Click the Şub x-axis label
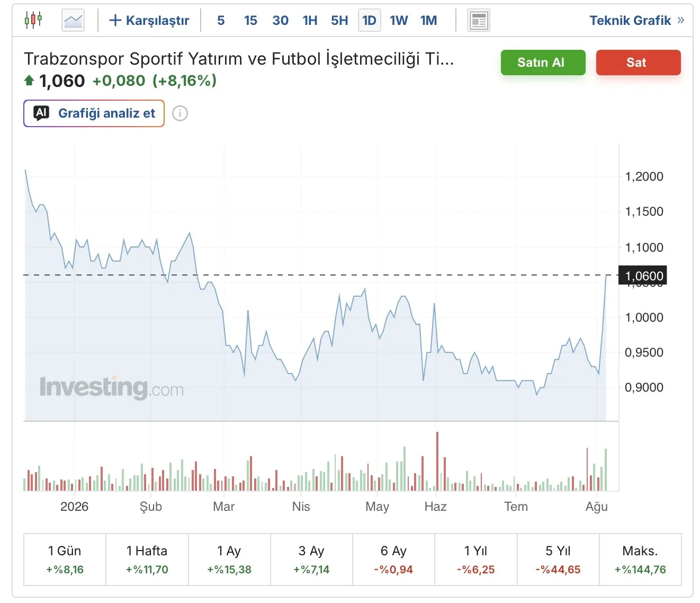Image resolution: width=700 pixels, height=603 pixels. [150, 507]
